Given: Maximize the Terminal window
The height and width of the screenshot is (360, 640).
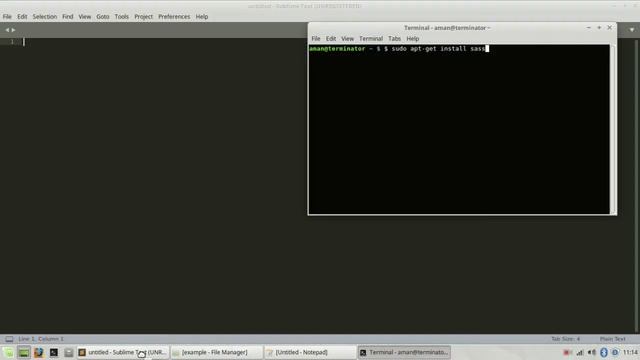Looking at the screenshot, I should (x=599, y=28).
